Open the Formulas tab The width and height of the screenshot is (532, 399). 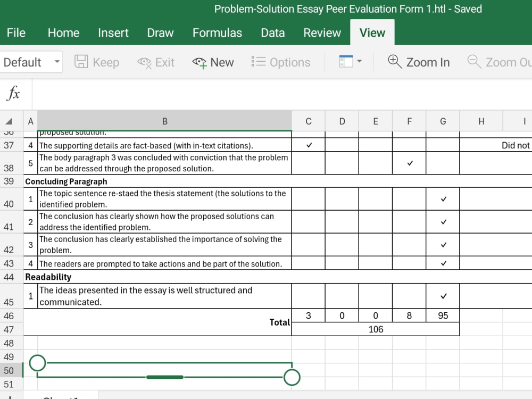217,33
